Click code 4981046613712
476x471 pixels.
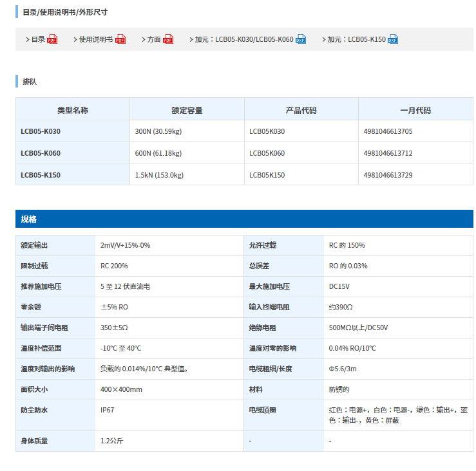[x=388, y=153]
